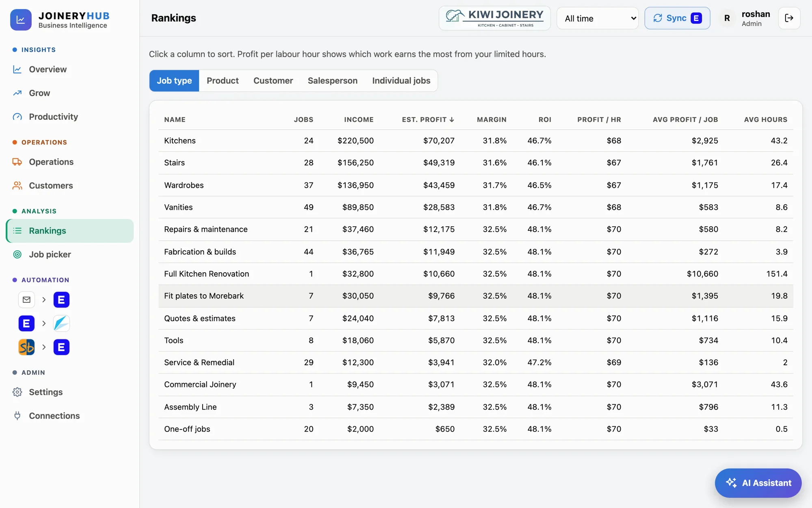812x508 pixels.
Task: Open the AI Assistant button
Action: tap(758, 483)
